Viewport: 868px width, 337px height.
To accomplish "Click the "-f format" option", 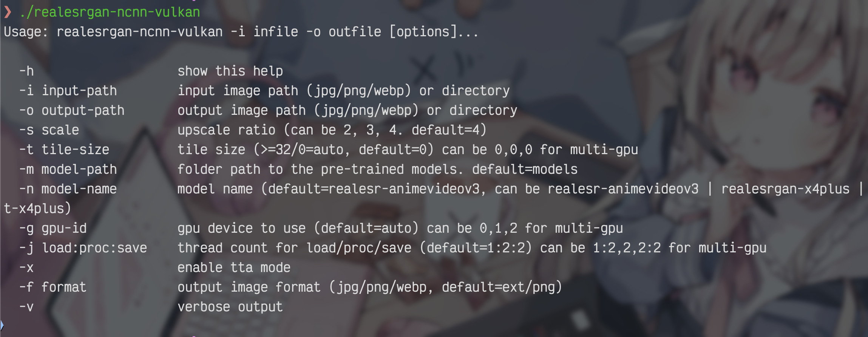I will click(x=53, y=287).
